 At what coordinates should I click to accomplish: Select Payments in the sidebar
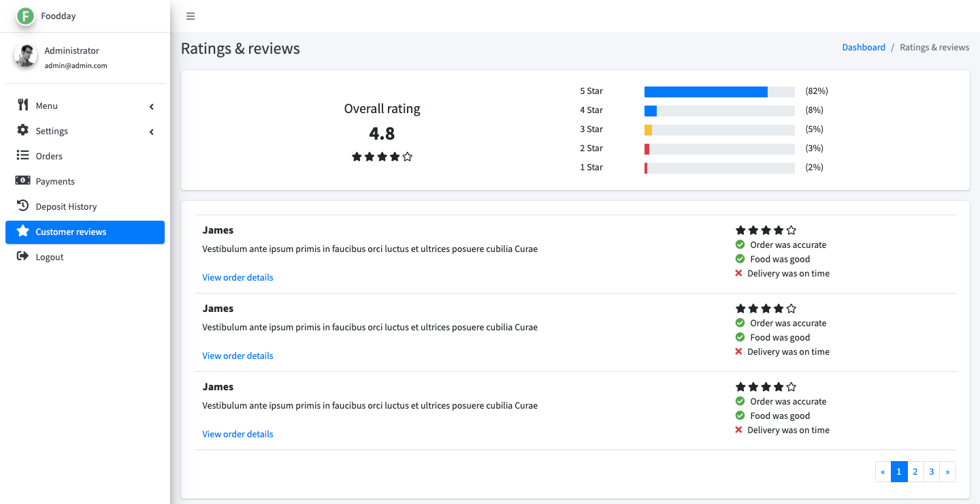(55, 181)
